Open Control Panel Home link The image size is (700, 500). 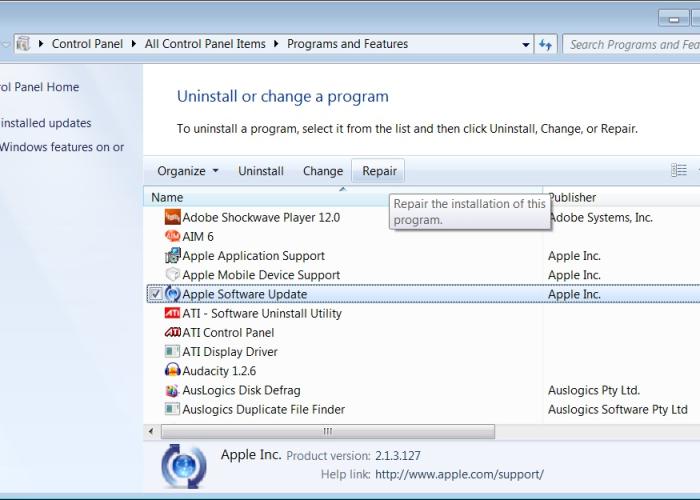click(x=39, y=87)
